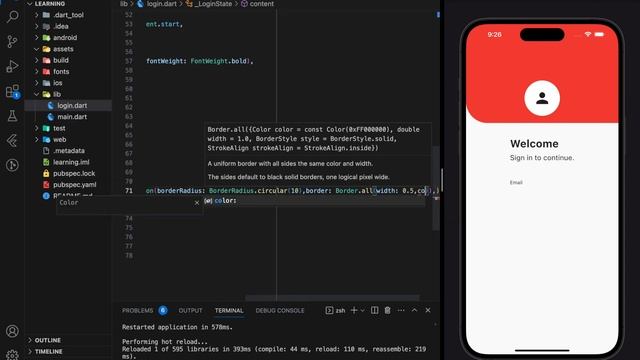Click the Sign in to continue text
This screenshot has width=640, height=360.
[x=542, y=158]
